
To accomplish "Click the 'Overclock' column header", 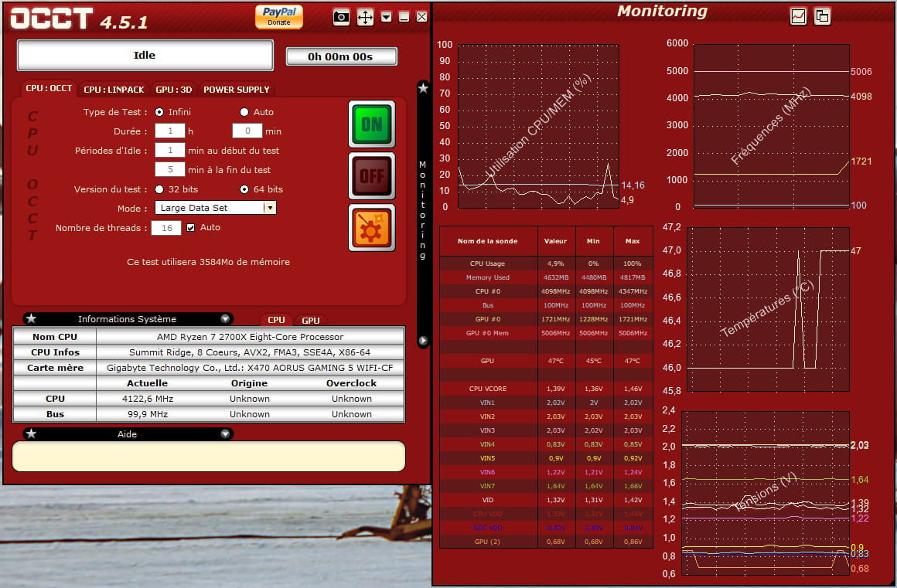I will click(x=351, y=383).
